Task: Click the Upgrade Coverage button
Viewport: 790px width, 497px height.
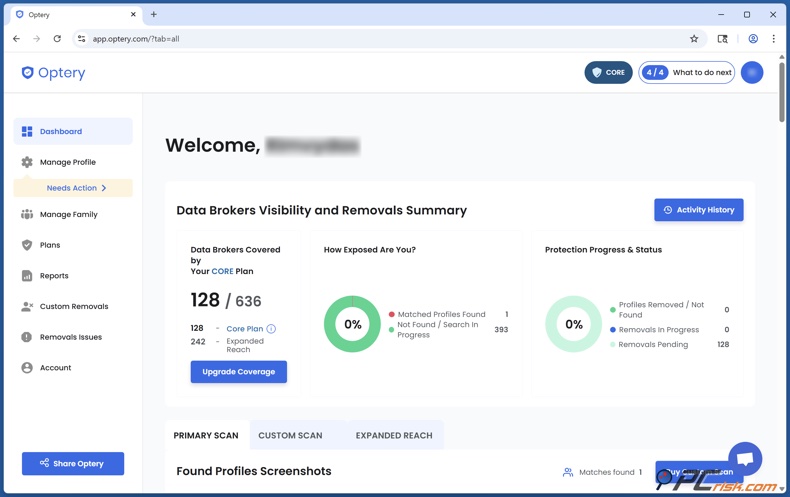Action: (239, 372)
